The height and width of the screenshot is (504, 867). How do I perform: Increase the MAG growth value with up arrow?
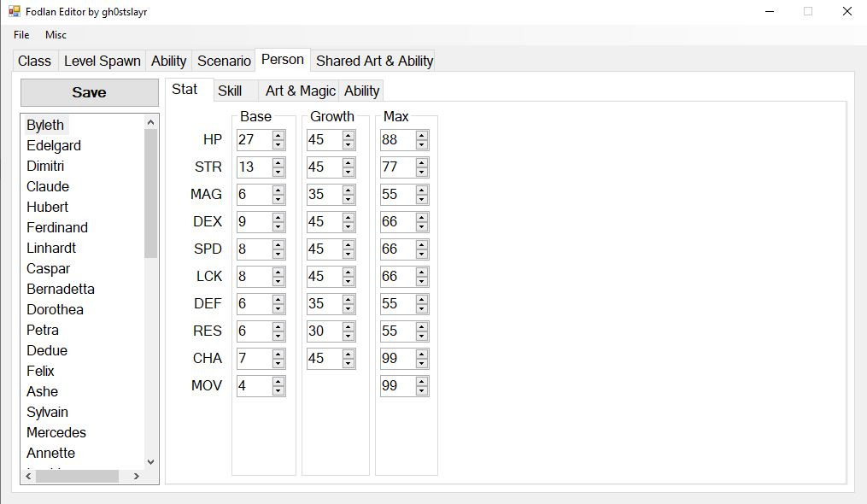click(x=349, y=190)
